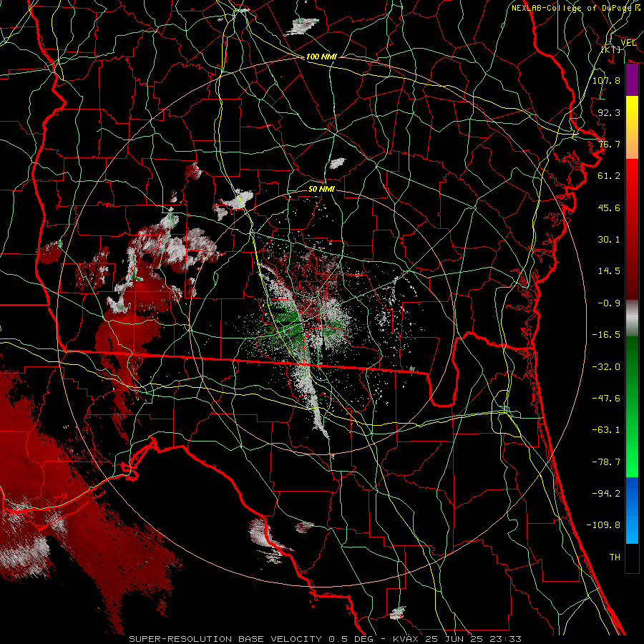Screen dimensions: 644x644
Task: Click the -78.7 legend value
Action: coord(606,462)
